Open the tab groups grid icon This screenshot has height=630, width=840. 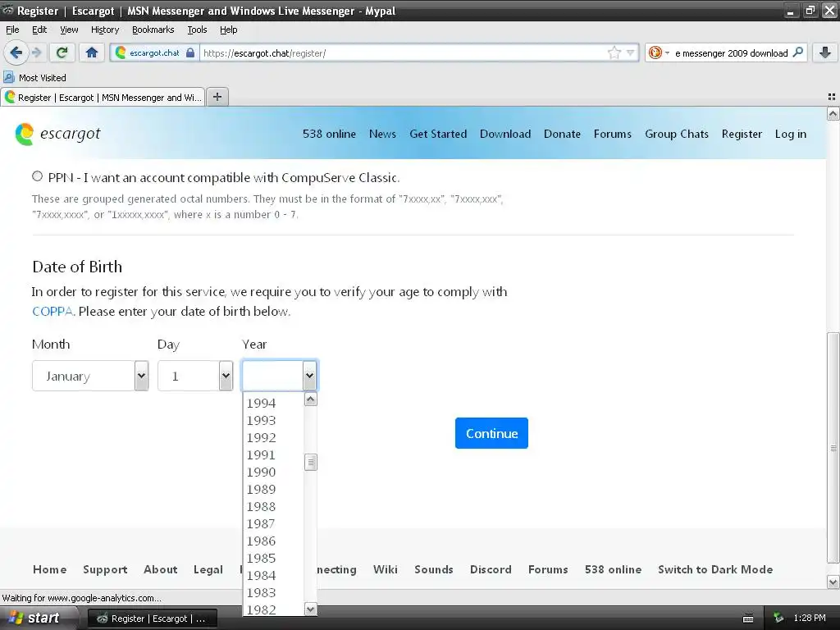(x=832, y=97)
